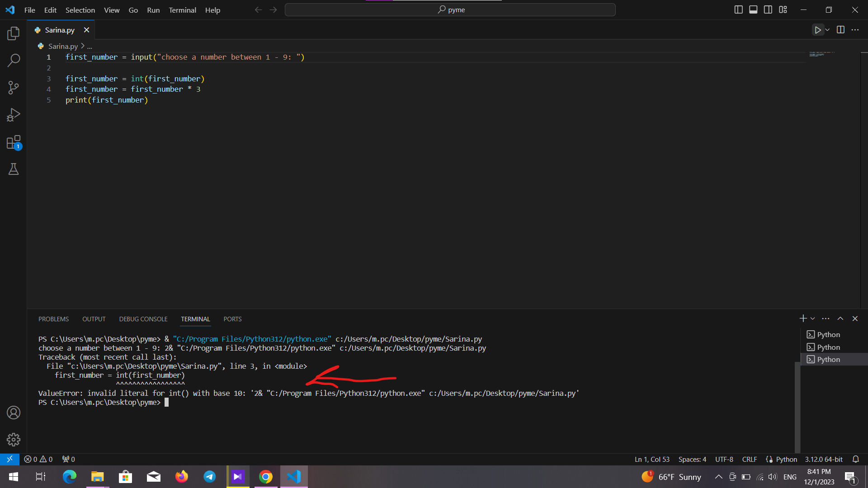The height and width of the screenshot is (488, 868).
Task: Change indentation via Spaces: 4
Action: click(x=692, y=459)
